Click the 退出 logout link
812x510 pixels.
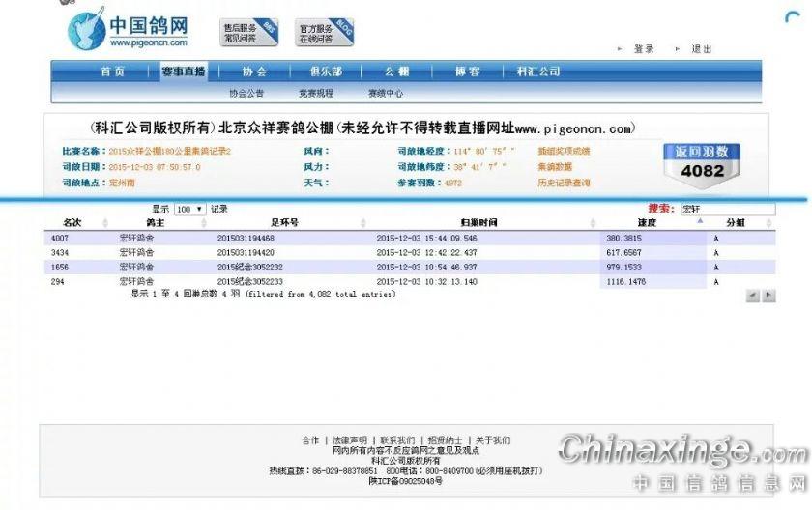point(701,48)
